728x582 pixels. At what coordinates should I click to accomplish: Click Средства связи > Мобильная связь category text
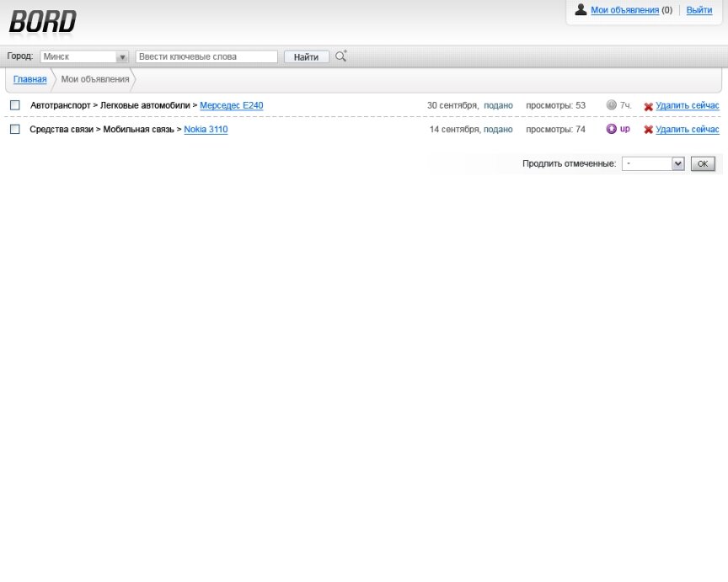[102, 129]
